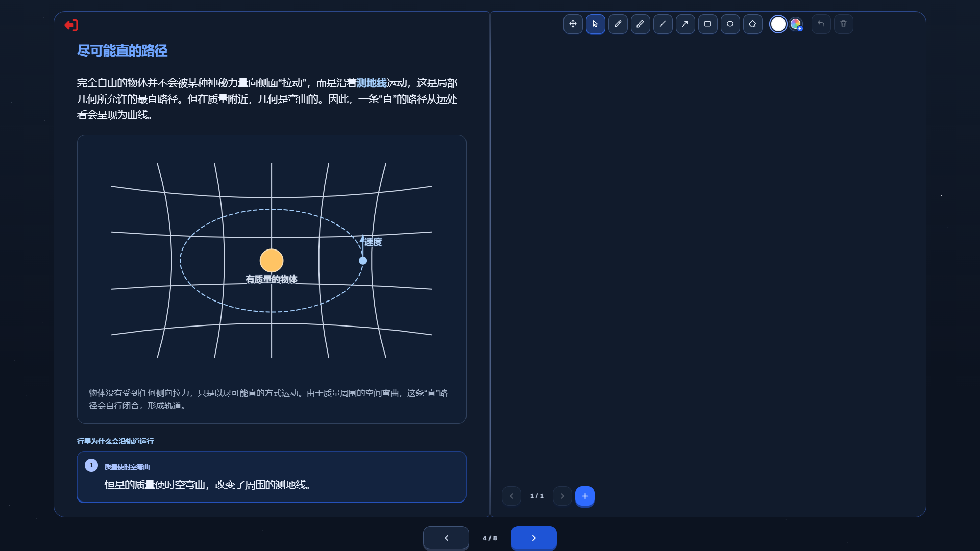Go to previous lesson slide
The height and width of the screenshot is (551, 980).
446,538
